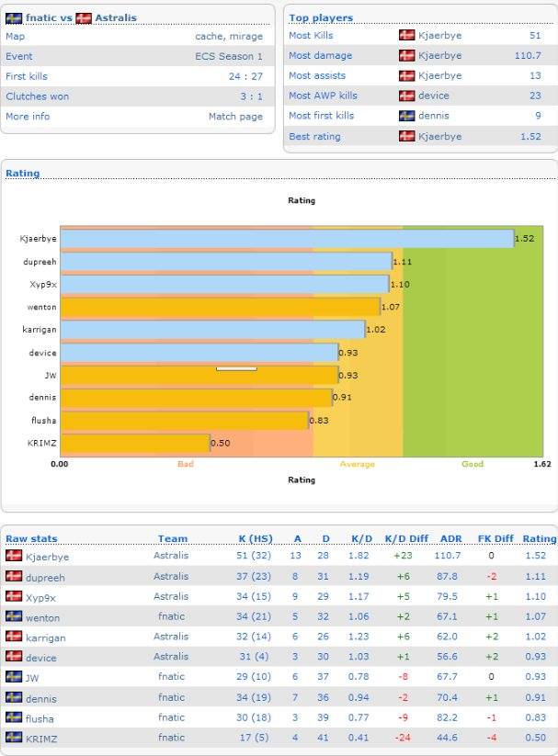558x756 pixels.
Task: Open Kjaerbye in Most Kills row
Action: (x=439, y=35)
